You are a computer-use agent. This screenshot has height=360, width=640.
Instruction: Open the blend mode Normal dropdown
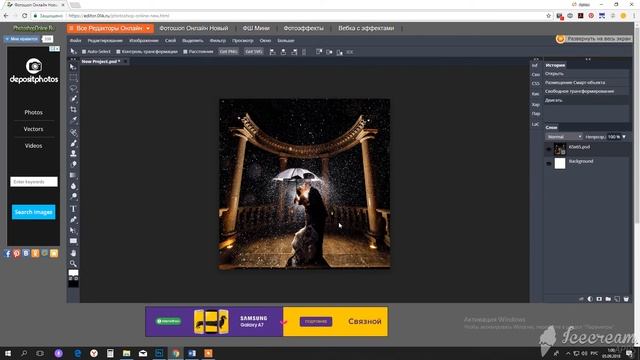tap(564, 137)
